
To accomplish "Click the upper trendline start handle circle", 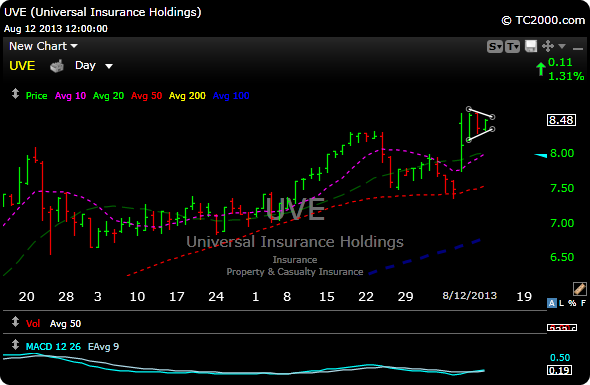I will click(x=468, y=109).
